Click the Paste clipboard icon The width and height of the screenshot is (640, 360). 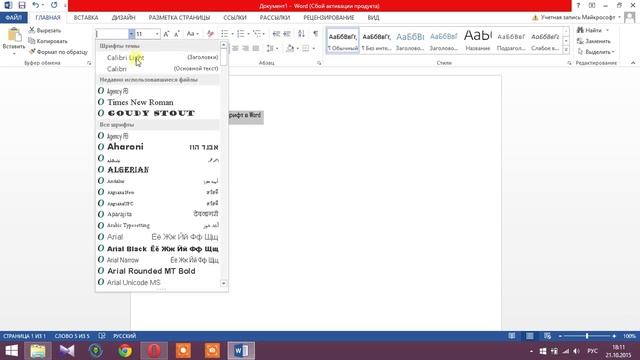point(14,35)
